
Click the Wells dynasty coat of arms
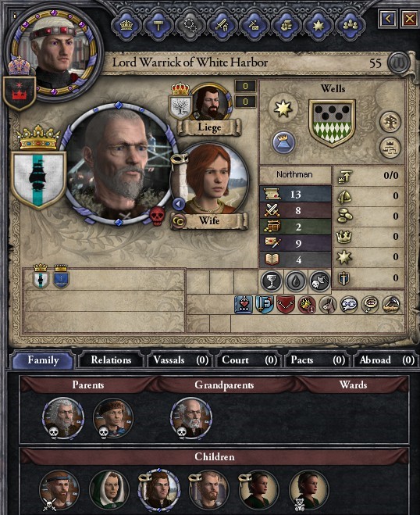click(332, 123)
